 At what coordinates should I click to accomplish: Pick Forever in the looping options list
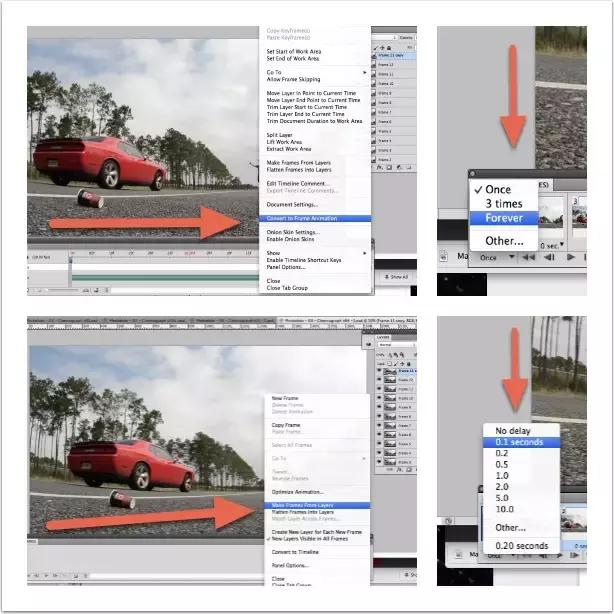point(504,219)
